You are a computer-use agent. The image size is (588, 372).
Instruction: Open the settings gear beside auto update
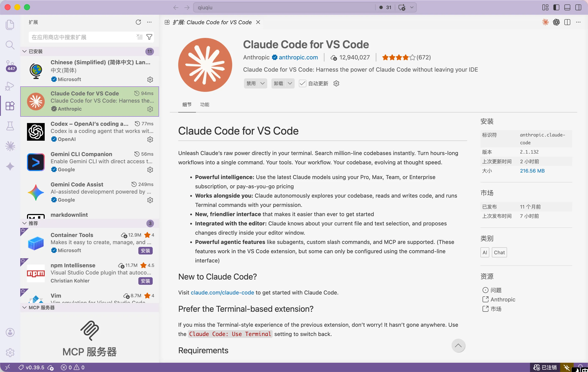[336, 83]
